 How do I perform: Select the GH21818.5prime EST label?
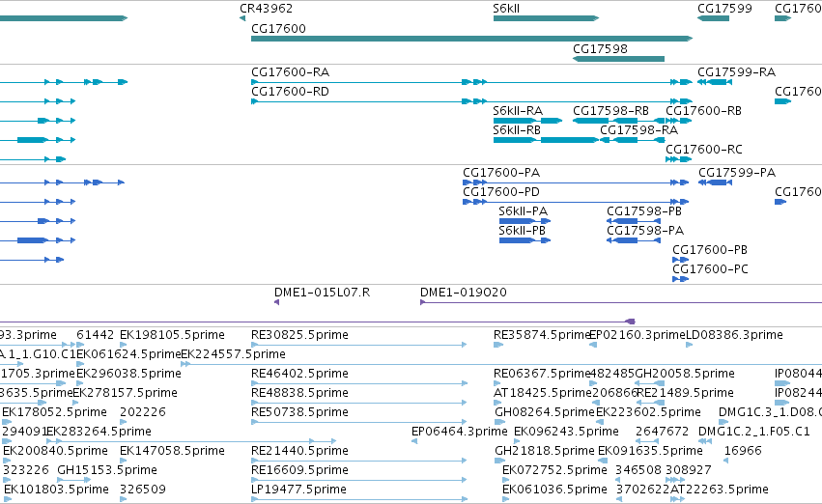[x=544, y=451]
